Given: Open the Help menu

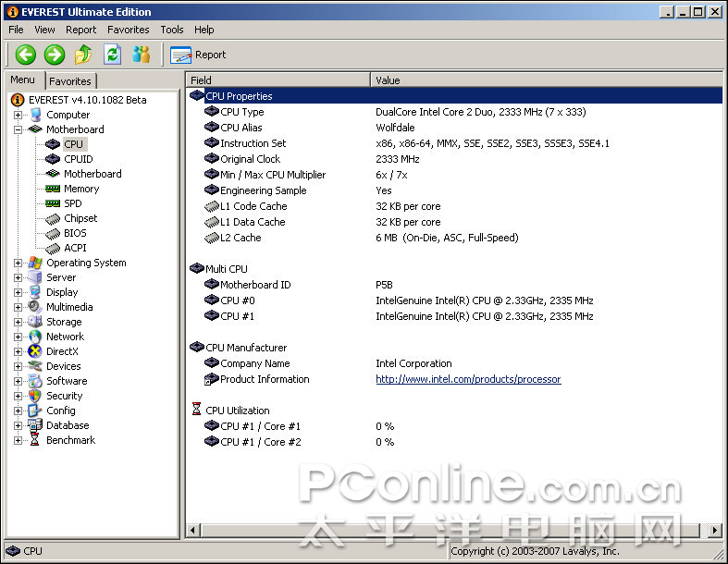Looking at the screenshot, I should [x=204, y=30].
